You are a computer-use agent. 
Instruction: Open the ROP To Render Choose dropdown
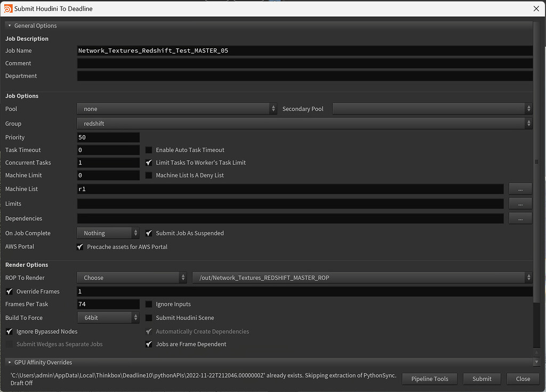tap(131, 277)
